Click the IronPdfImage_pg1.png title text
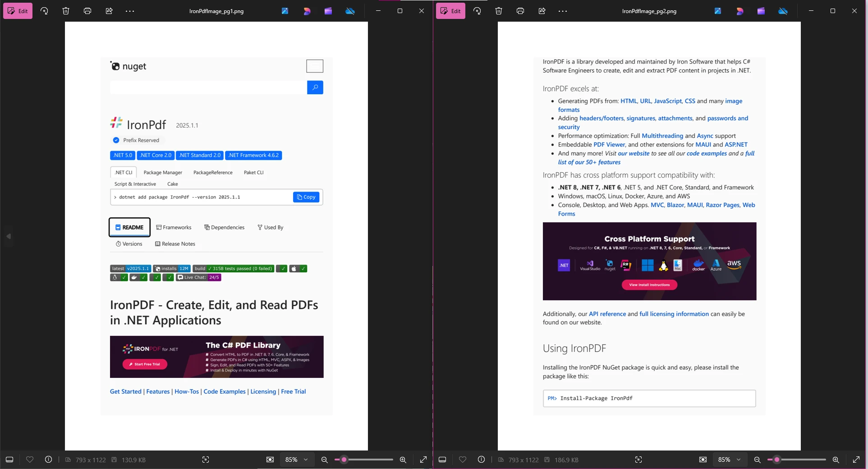The height and width of the screenshot is (469, 868). tap(216, 11)
